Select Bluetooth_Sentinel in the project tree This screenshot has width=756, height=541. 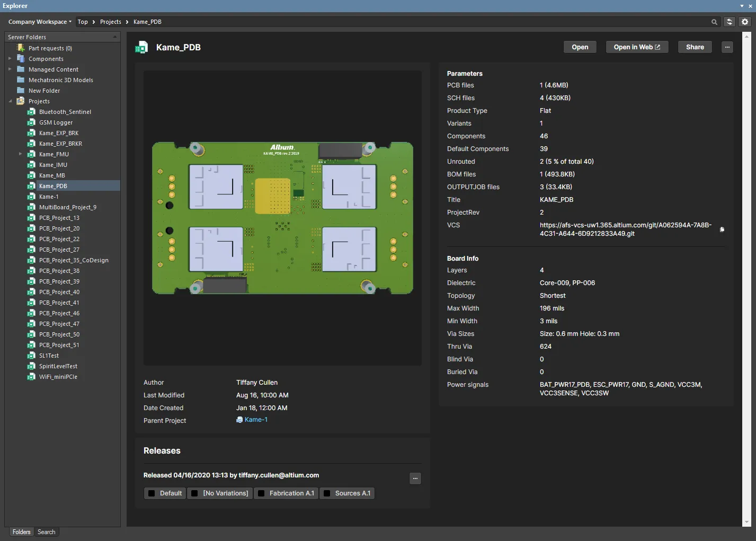click(65, 112)
